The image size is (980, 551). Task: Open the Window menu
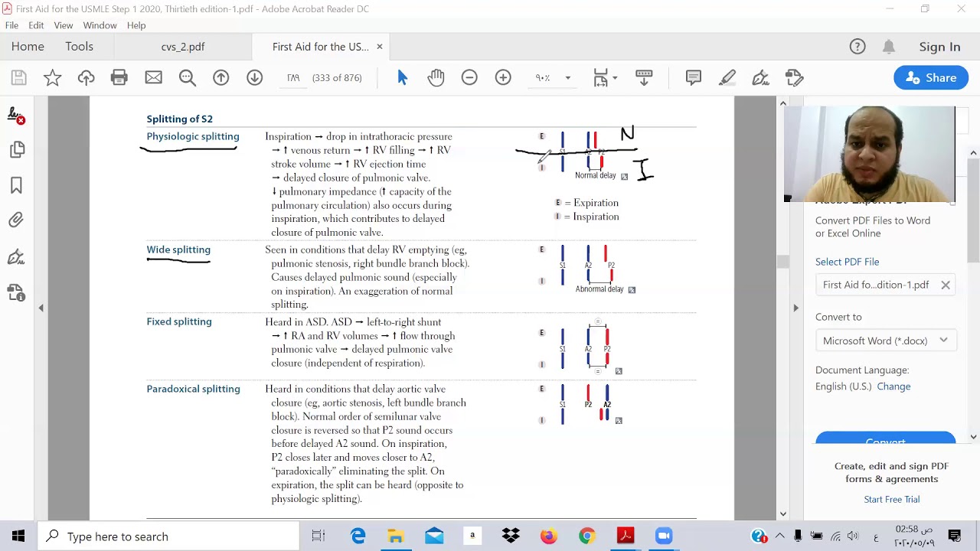pos(100,25)
